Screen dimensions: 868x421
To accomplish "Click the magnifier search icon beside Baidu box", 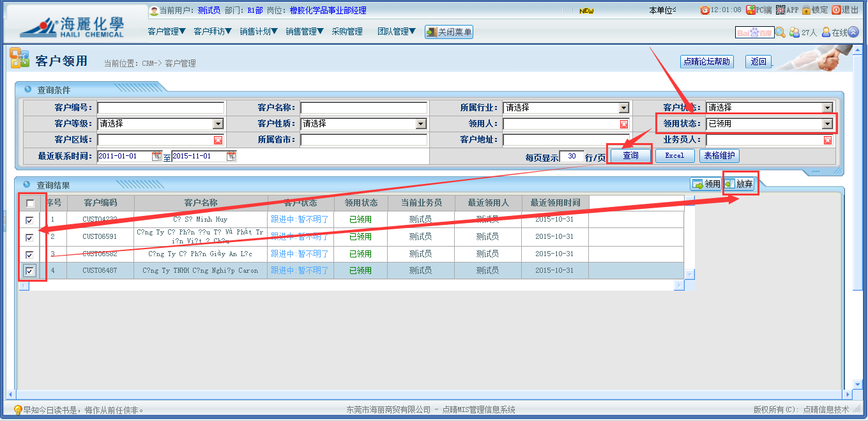I will (780, 32).
